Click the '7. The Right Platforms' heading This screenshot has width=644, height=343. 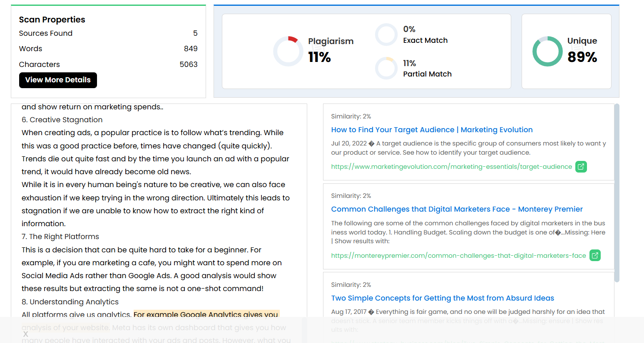[x=60, y=237]
